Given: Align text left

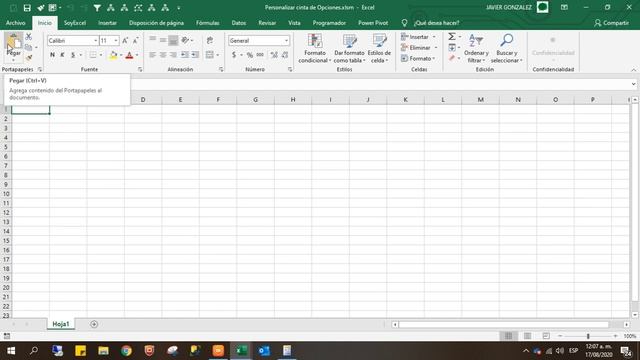Looking at the screenshot, I should (x=152, y=55).
